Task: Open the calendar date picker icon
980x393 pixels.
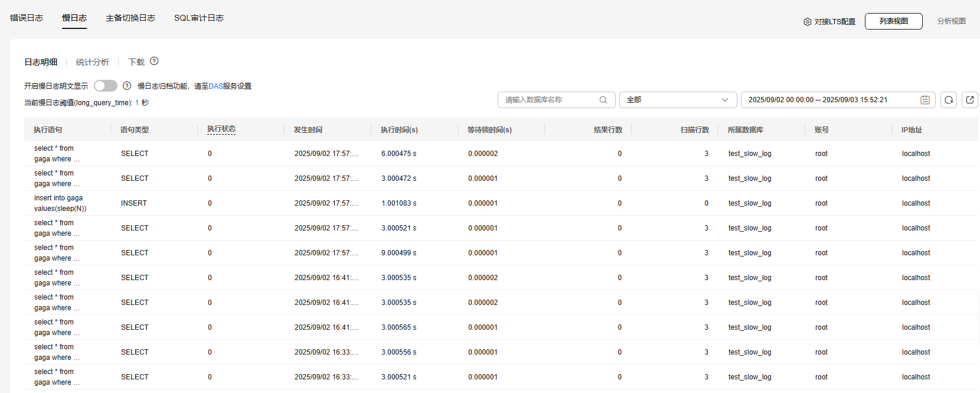Action: [x=925, y=100]
